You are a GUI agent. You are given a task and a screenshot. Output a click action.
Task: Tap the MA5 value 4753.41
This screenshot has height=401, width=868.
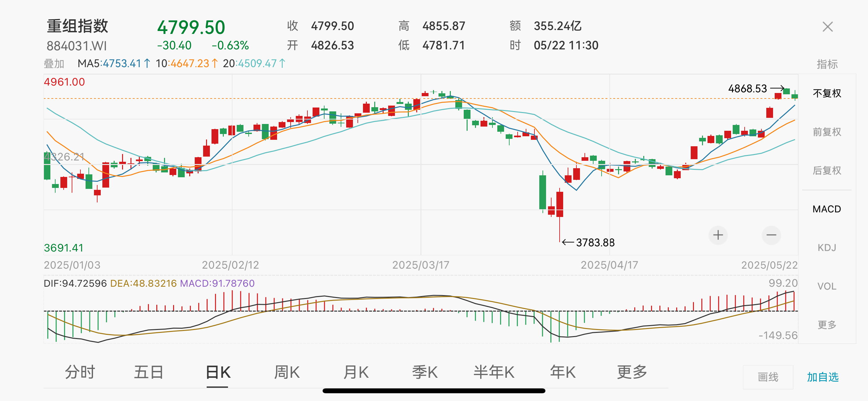tap(122, 63)
